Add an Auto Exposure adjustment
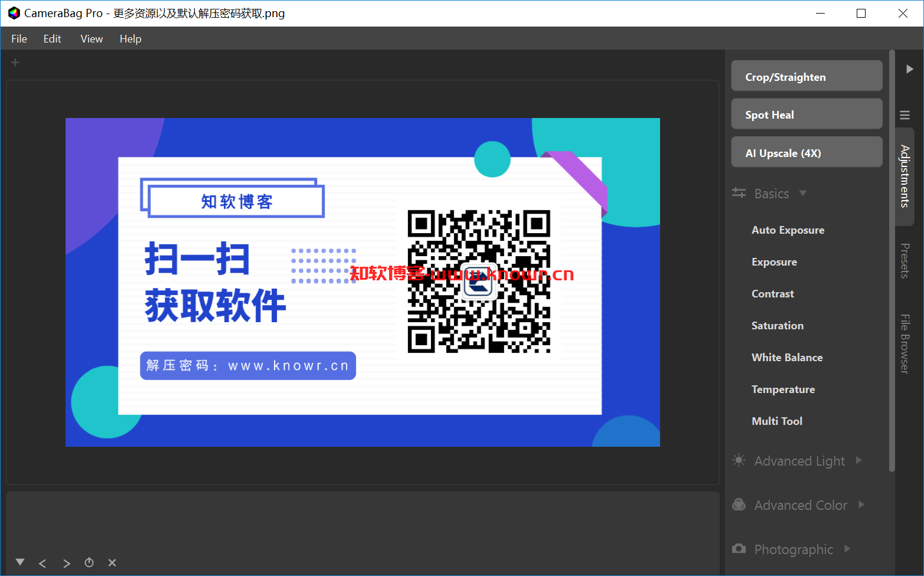The width and height of the screenshot is (924, 576). point(788,230)
